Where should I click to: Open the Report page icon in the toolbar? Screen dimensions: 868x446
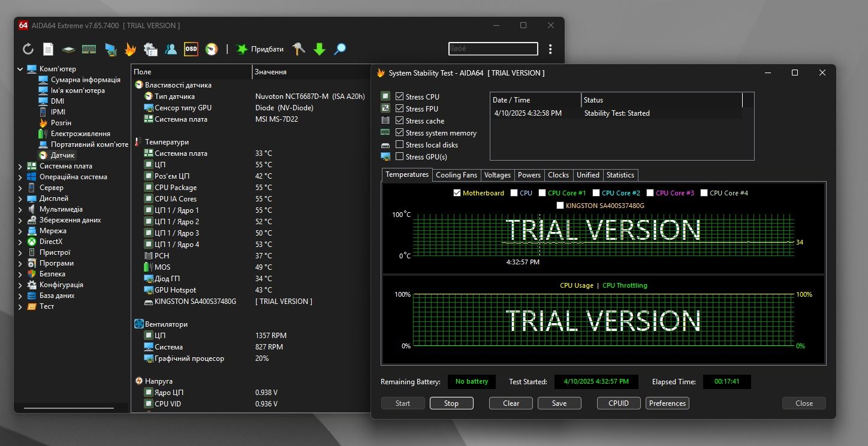click(x=48, y=49)
